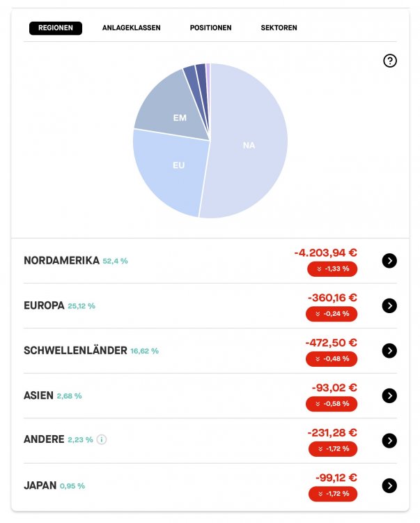Click the Asien -93,02 € amount
Screen dimensions: 420x523
334,388
